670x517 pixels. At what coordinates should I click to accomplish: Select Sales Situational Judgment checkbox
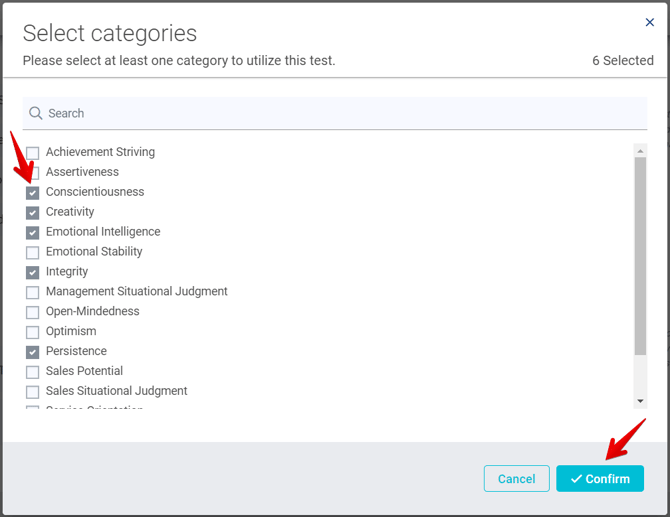click(x=33, y=392)
